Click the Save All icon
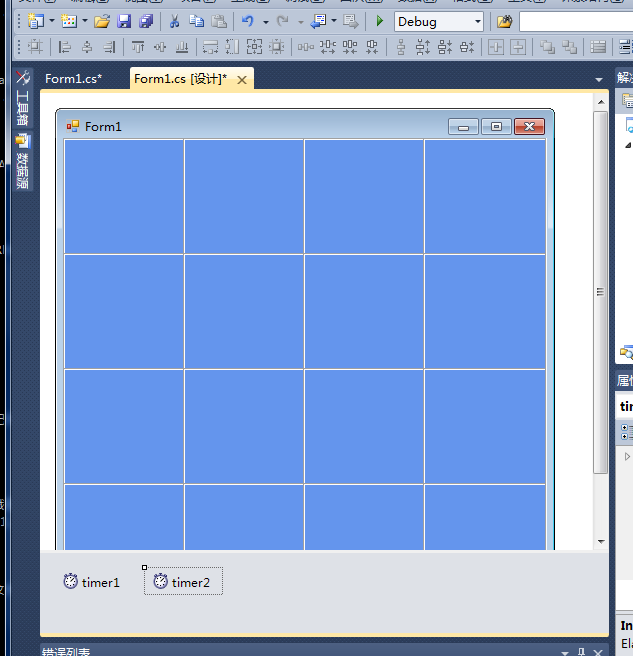 146,21
